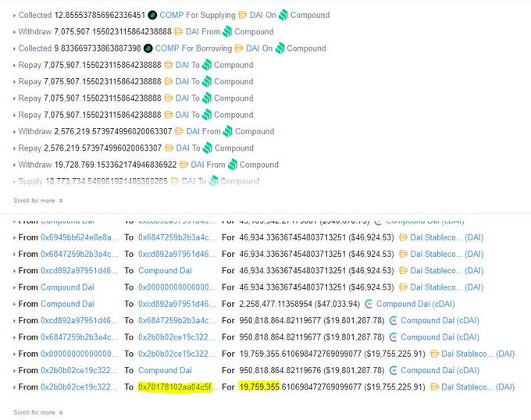This screenshot has width=531, height=420.
Task: Open Dai Stableco (DAI) token from 0x6949bb624e8e8a row
Action: point(447,237)
